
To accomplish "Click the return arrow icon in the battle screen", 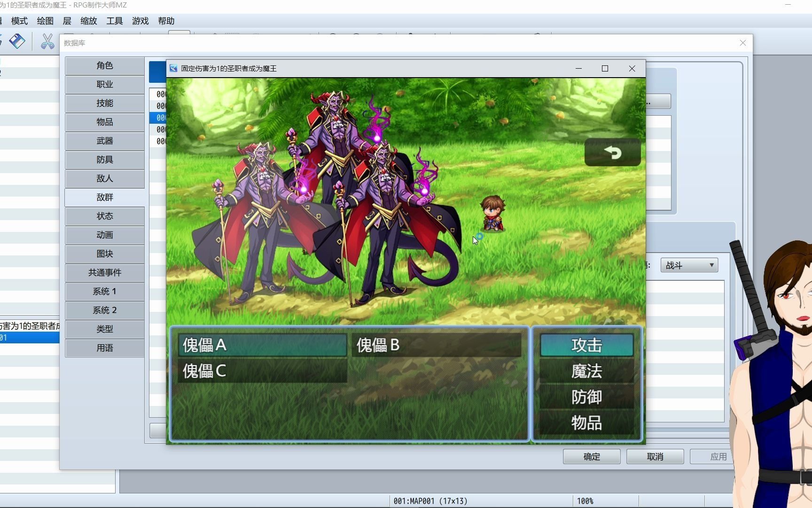I will 612,152.
